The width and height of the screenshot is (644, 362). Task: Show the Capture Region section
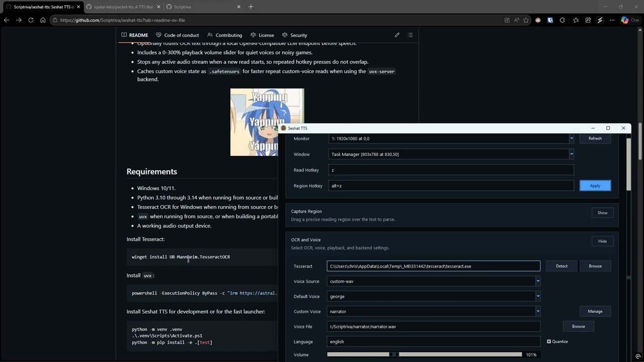point(602,213)
